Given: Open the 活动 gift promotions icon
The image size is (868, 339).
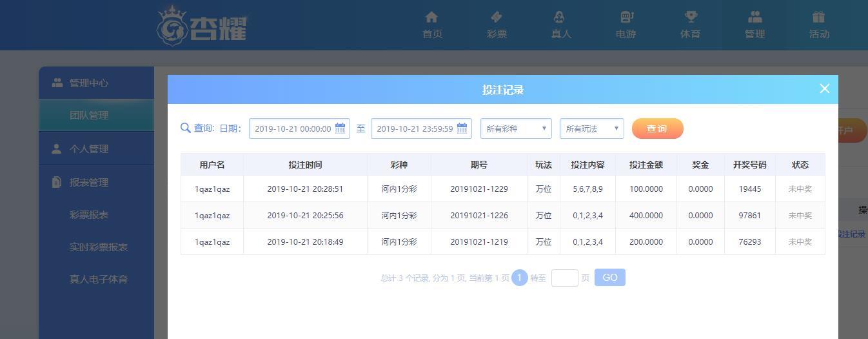Looking at the screenshot, I should coord(819,17).
